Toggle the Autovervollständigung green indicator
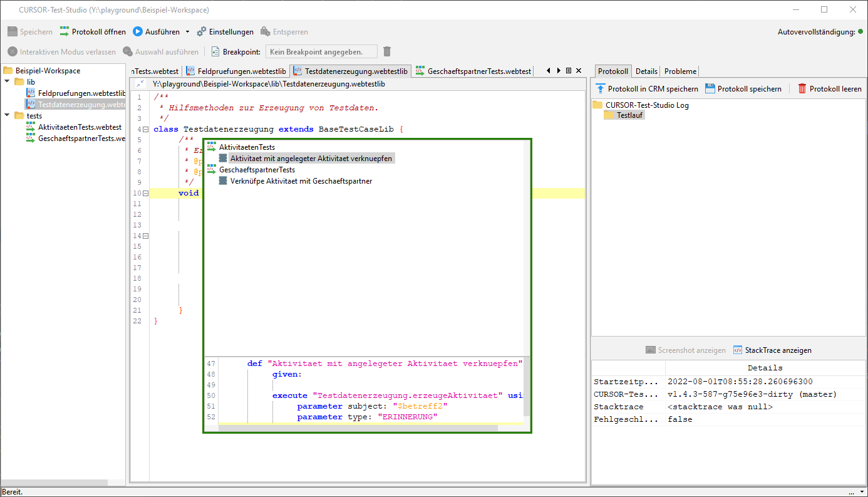Screen dimensions: 868x497 click(860, 32)
